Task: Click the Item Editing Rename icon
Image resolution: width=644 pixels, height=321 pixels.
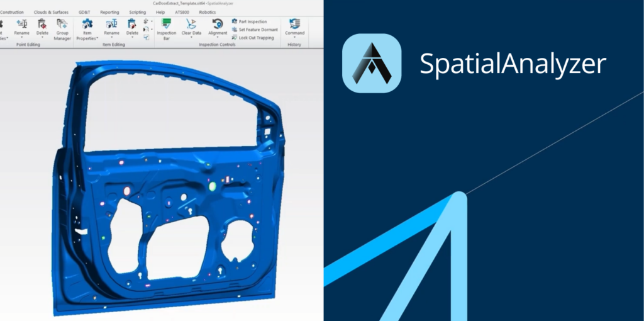Action: pyautogui.click(x=111, y=24)
